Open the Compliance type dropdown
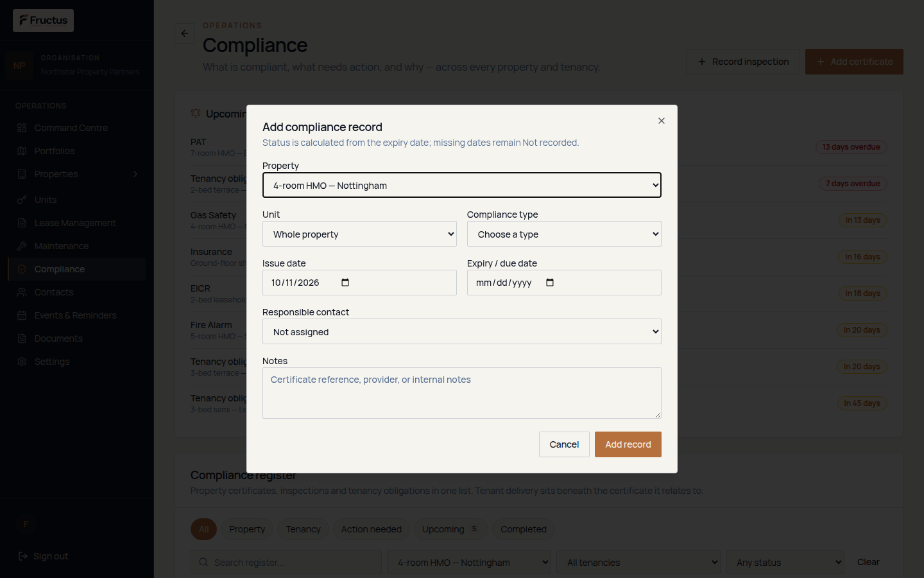924x578 pixels. [x=564, y=234]
